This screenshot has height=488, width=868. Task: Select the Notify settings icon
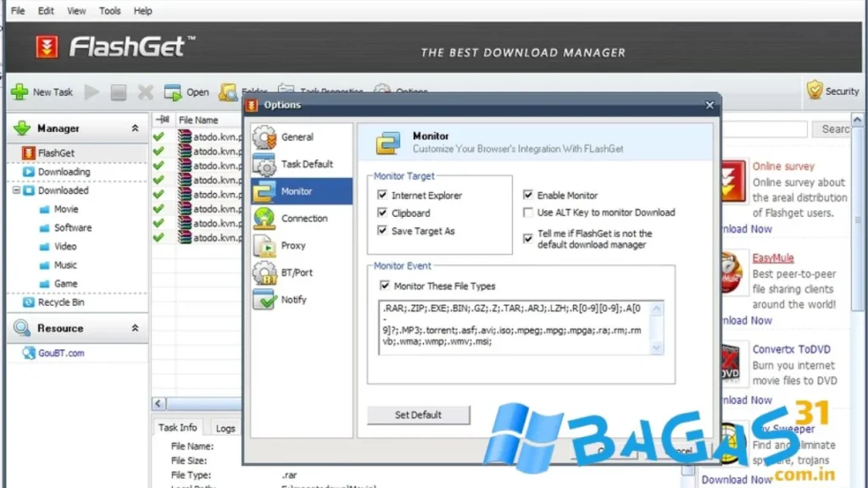(264, 300)
